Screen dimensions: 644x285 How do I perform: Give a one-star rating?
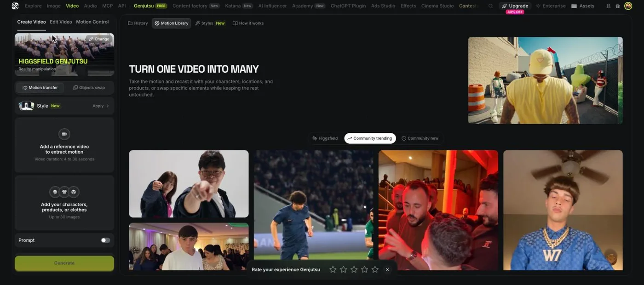coord(333,269)
